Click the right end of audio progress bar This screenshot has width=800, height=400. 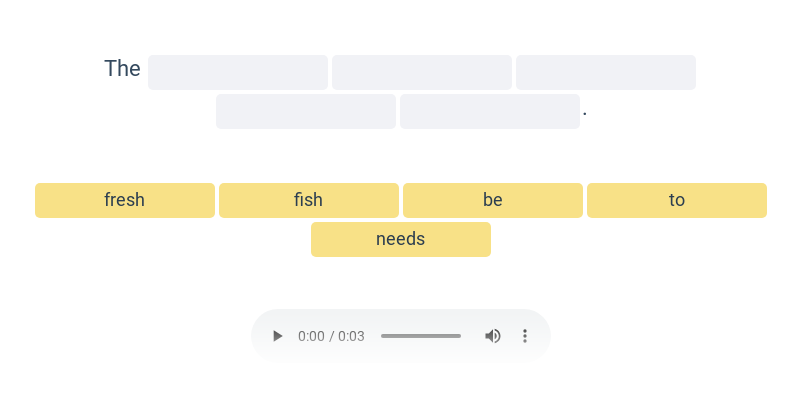459,336
